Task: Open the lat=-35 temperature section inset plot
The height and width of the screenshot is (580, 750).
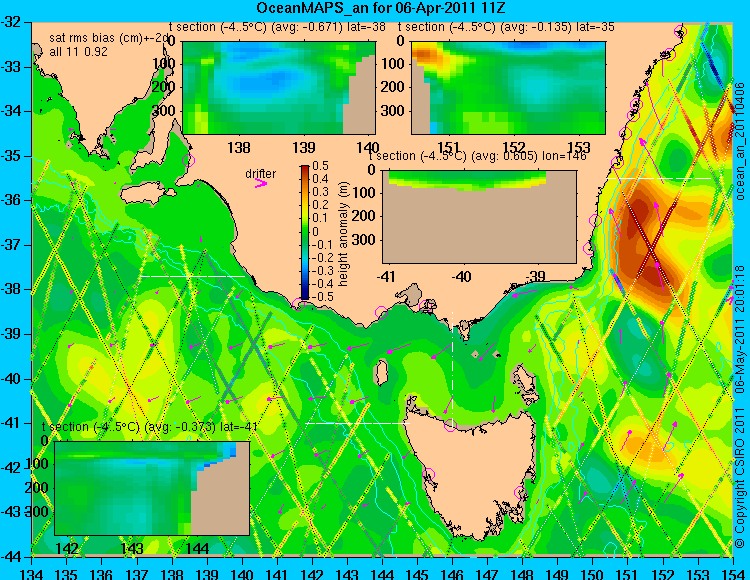Action: click(508, 88)
